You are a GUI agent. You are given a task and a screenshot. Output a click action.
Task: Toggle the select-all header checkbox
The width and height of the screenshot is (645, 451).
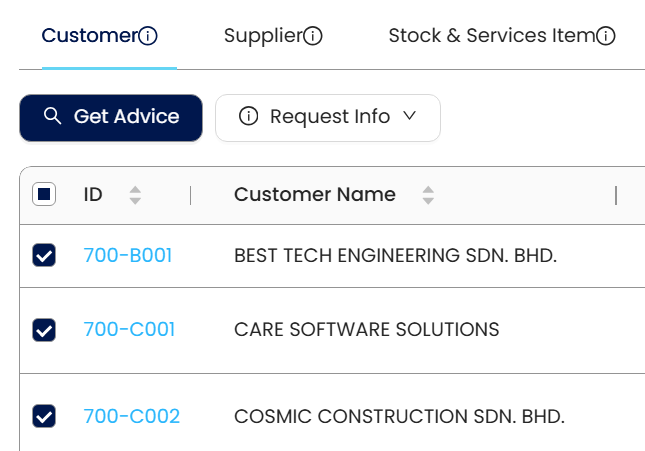(44, 195)
